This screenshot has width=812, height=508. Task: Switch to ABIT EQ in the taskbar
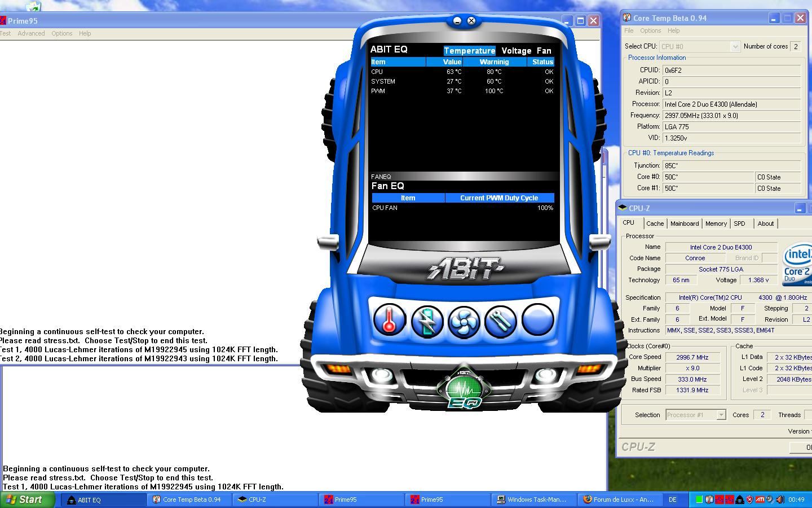(x=104, y=500)
